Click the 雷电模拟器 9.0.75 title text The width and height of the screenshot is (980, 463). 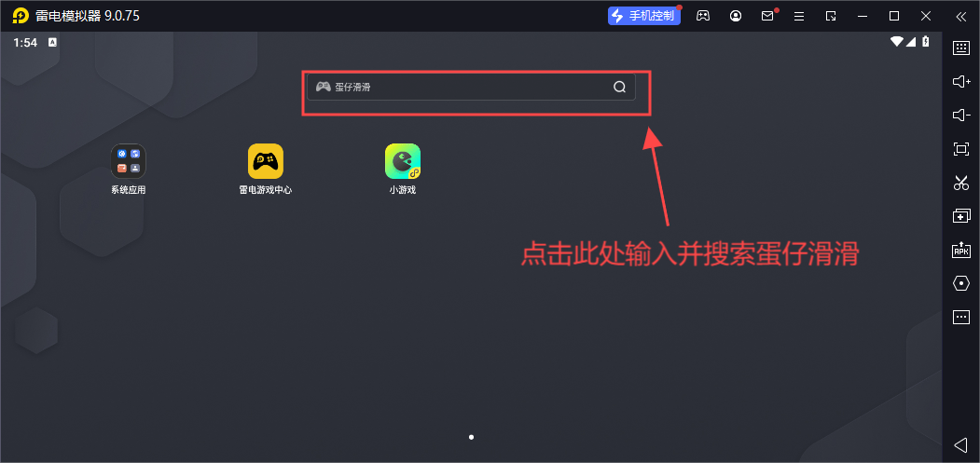tap(88, 16)
